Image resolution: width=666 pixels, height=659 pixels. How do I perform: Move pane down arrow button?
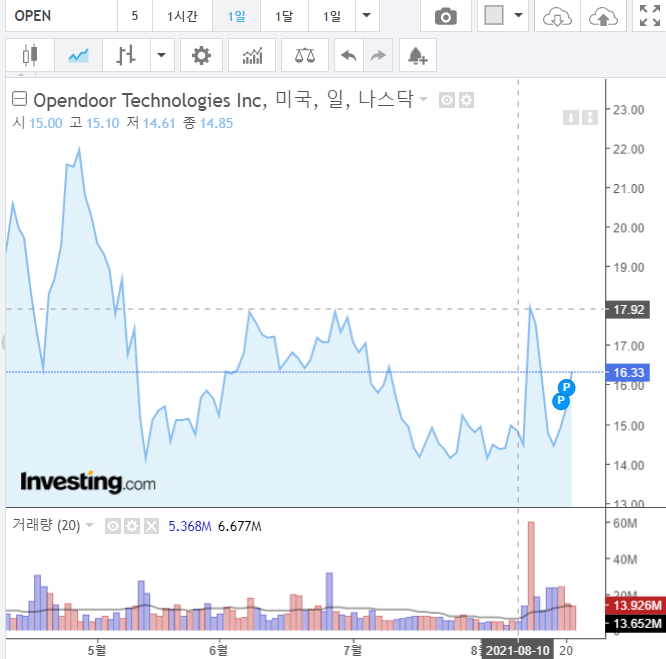570,117
